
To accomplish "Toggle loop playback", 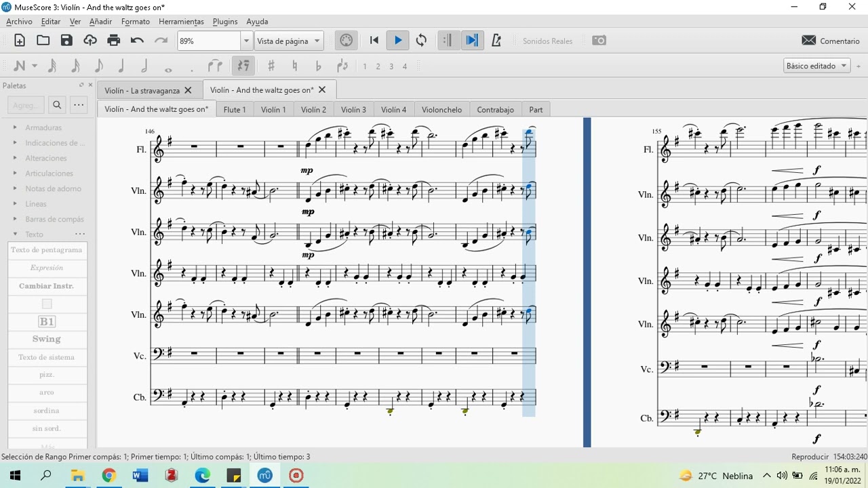I will click(422, 41).
